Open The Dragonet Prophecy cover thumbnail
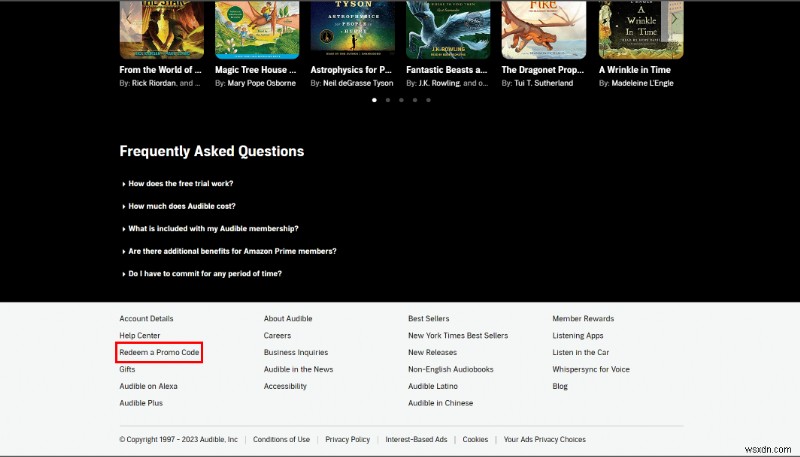The height and width of the screenshot is (457, 800). (544, 30)
